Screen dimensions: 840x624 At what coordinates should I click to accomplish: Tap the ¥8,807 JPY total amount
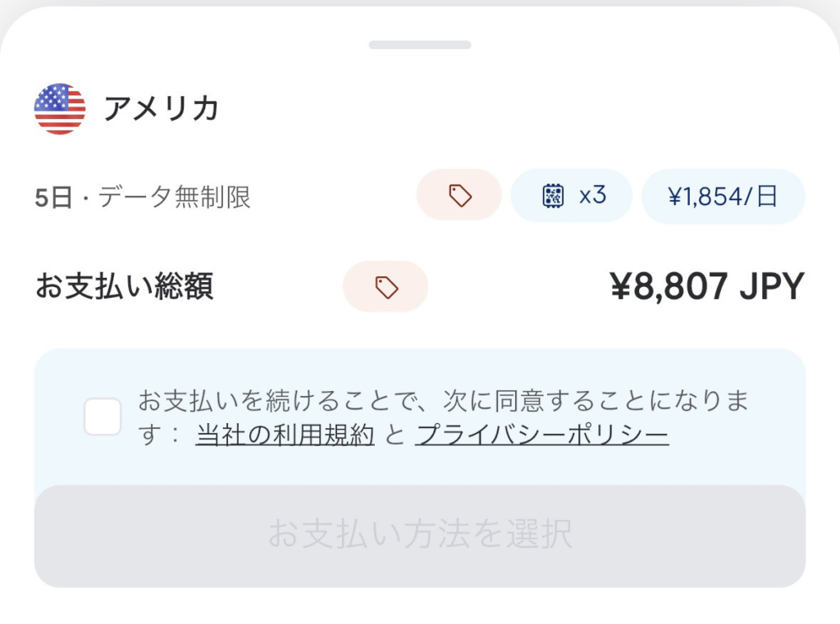pyautogui.click(x=707, y=286)
